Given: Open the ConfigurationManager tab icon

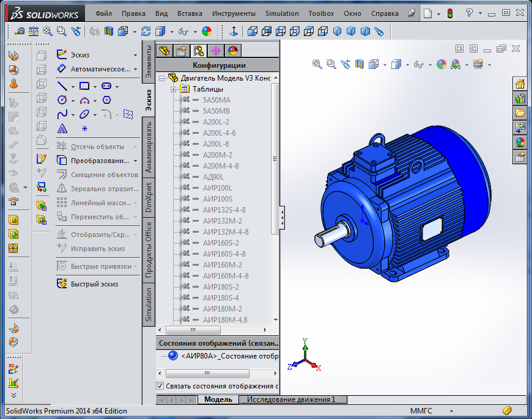Looking at the screenshot, I should (x=199, y=51).
